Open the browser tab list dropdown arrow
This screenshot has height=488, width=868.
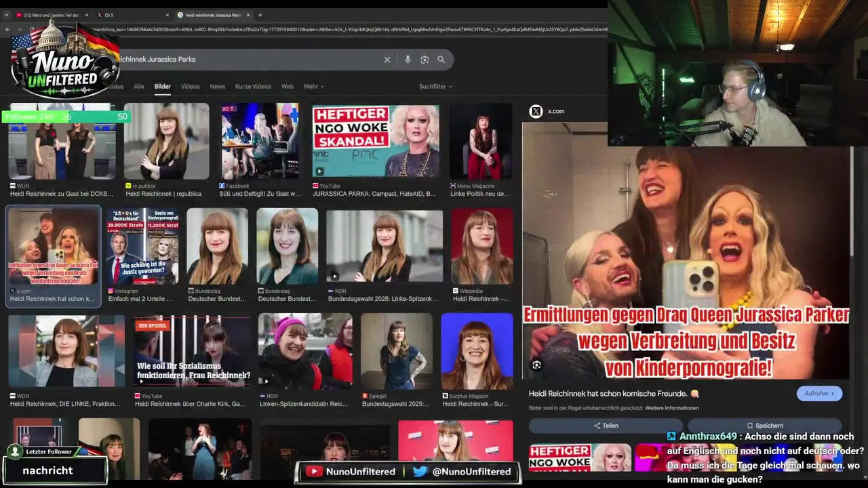(x=8, y=15)
